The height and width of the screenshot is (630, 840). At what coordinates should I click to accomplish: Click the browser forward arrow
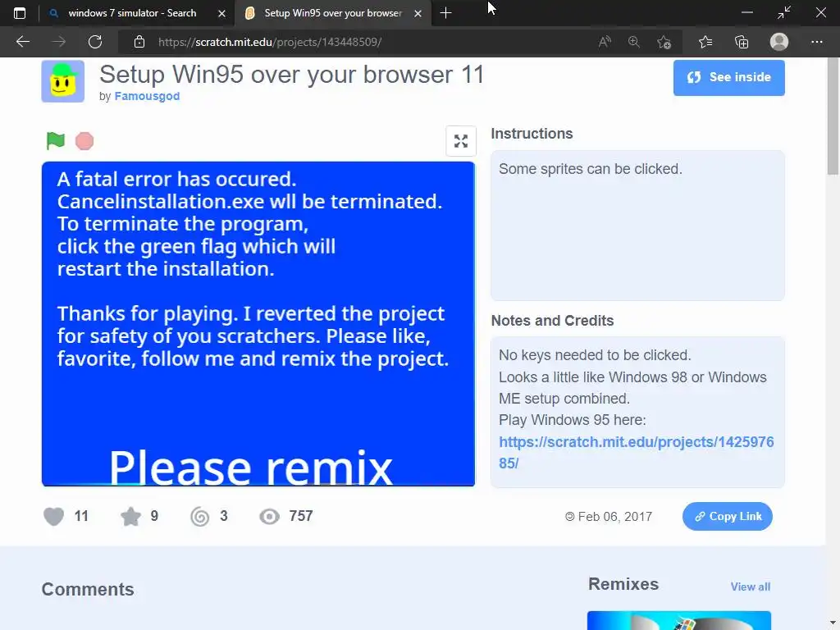[58, 42]
